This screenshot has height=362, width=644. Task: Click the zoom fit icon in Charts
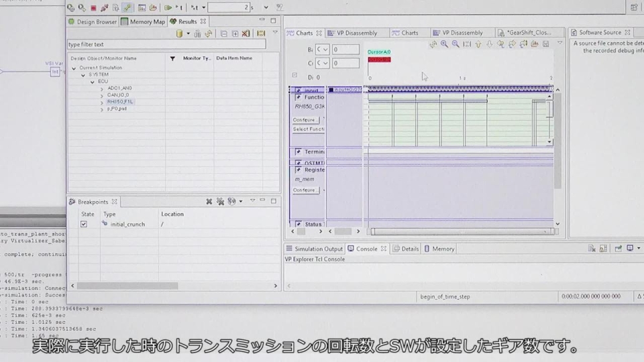(x=467, y=44)
